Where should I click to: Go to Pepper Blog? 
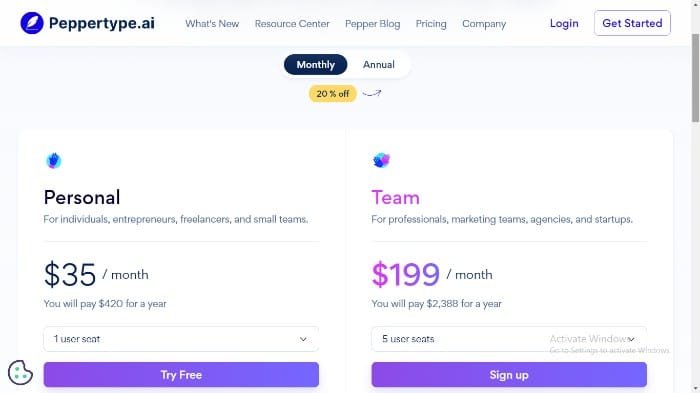373,24
